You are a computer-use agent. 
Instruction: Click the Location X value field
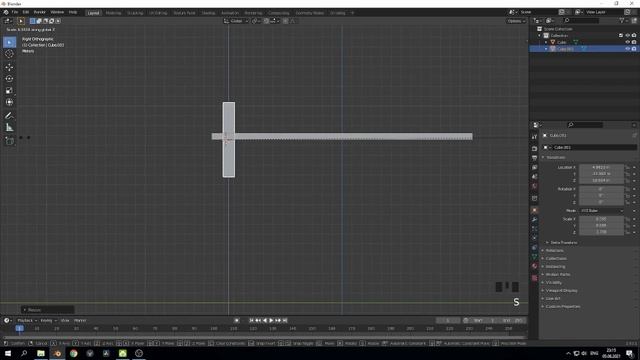coord(601,167)
